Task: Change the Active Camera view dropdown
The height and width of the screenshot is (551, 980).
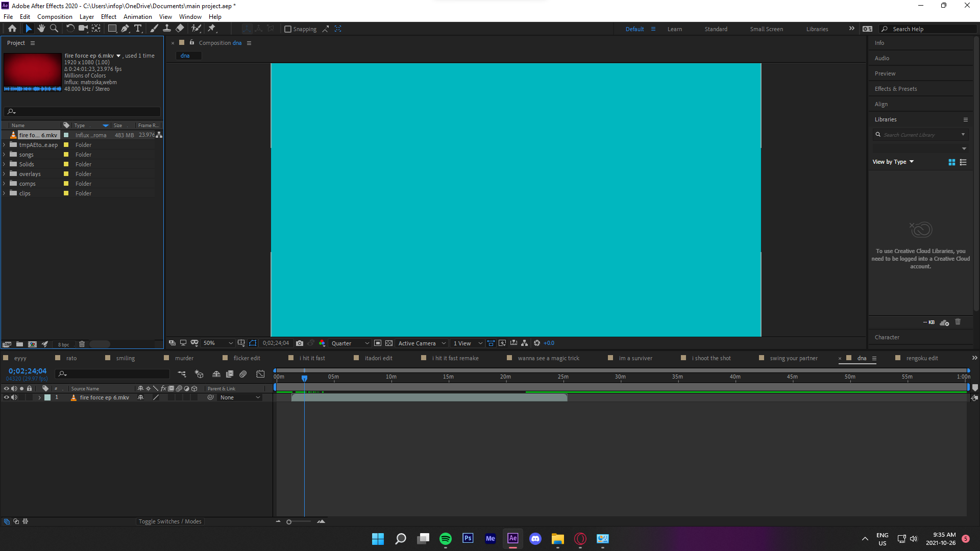Action: click(x=422, y=343)
